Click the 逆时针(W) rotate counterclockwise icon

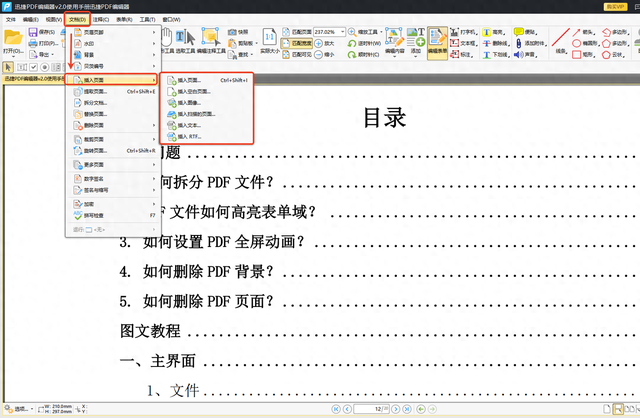352,43
